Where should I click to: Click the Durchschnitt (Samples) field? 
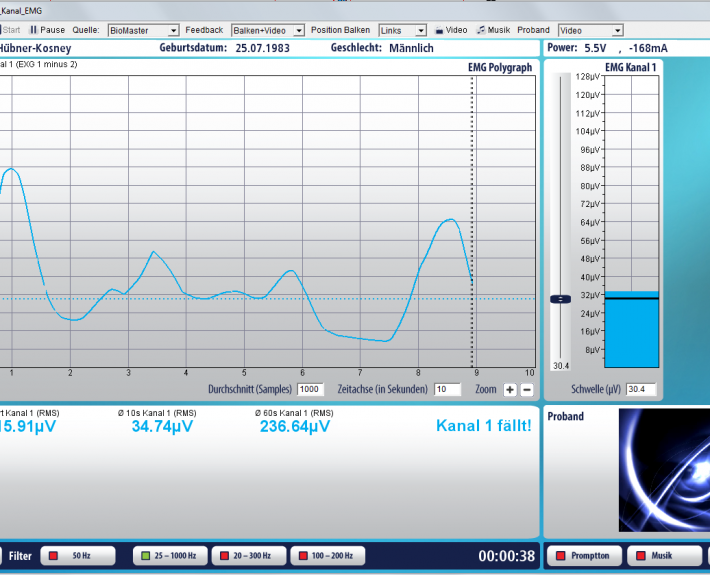click(x=310, y=389)
